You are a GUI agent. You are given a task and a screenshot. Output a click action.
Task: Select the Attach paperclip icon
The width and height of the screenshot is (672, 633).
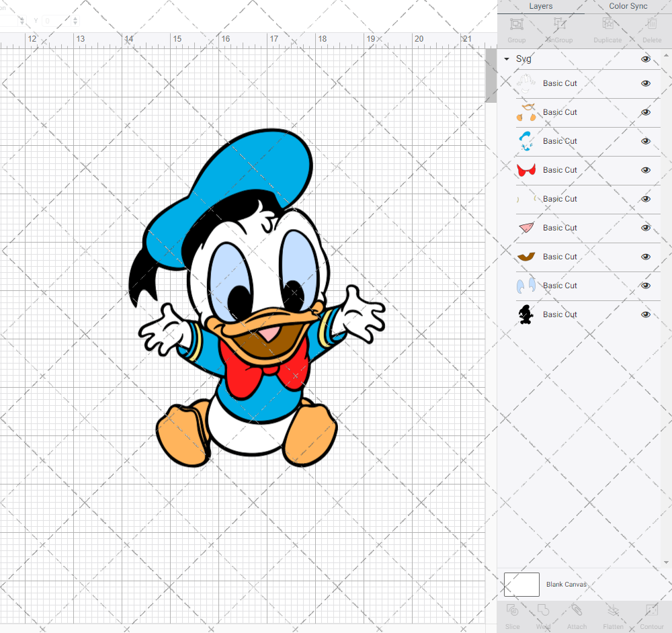pyautogui.click(x=577, y=610)
